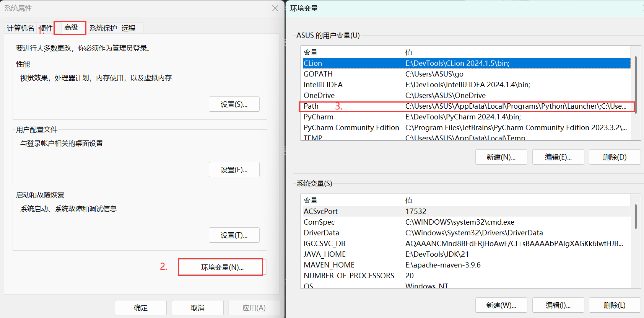Image resolution: width=644 pixels, height=318 pixels.
Task: Open the 计算机名 tab
Action: (x=20, y=28)
